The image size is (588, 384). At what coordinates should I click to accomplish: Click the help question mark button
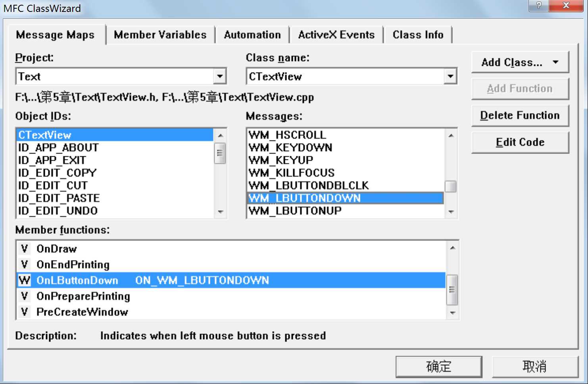click(539, 6)
